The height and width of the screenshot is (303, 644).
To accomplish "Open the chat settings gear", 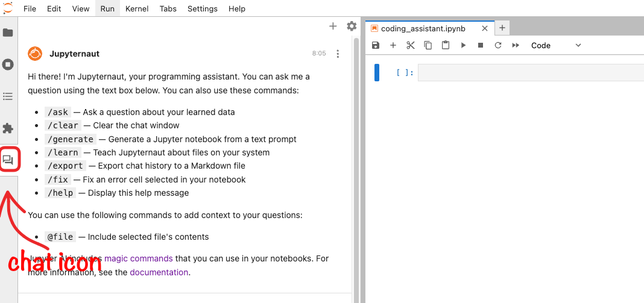I will point(352,26).
